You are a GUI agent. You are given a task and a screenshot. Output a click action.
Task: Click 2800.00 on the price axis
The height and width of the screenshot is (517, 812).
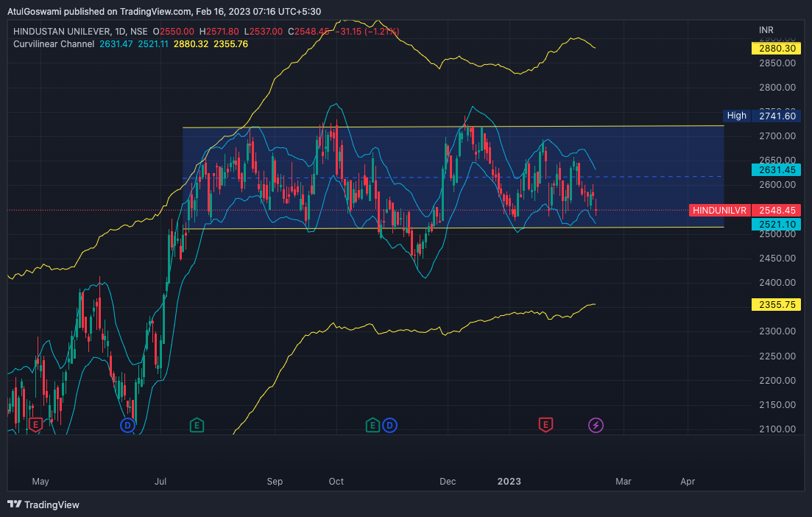777,88
